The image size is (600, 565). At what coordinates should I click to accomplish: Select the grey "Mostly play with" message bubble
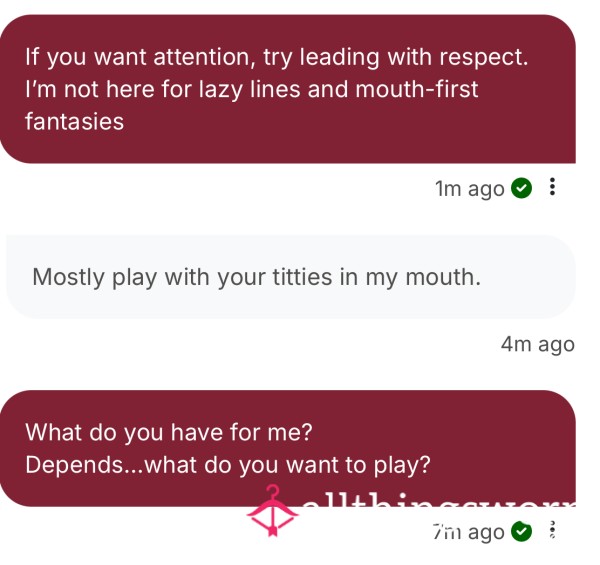pyautogui.click(x=291, y=277)
